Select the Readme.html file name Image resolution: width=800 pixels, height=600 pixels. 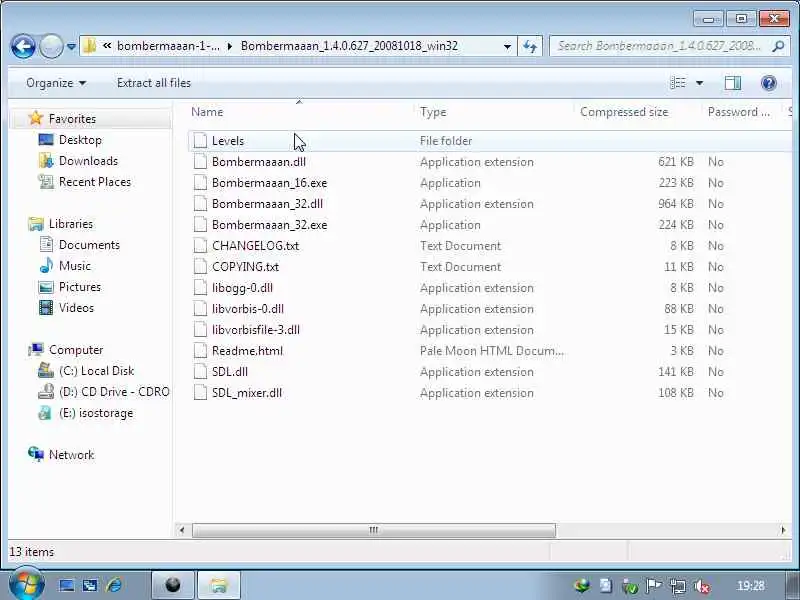coord(247,351)
